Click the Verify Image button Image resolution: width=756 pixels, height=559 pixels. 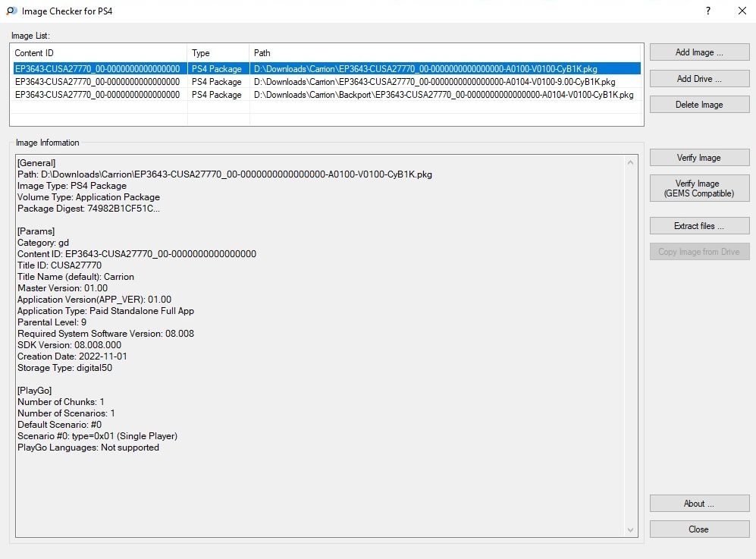(699, 158)
